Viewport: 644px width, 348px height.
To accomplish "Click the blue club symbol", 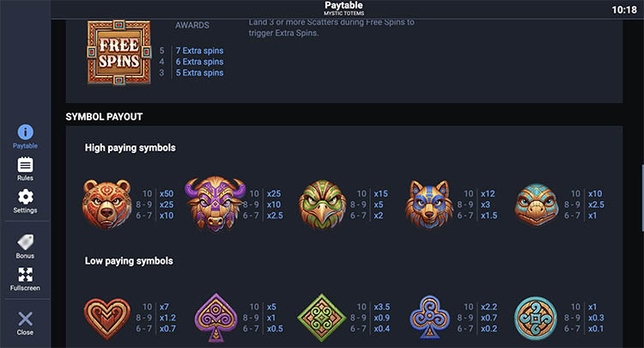I will tap(429, 318).
